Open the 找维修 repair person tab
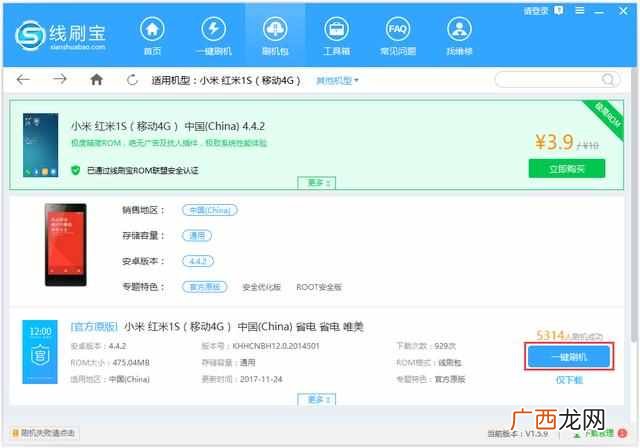The image size is (640, 448). [x=459, y=36]
